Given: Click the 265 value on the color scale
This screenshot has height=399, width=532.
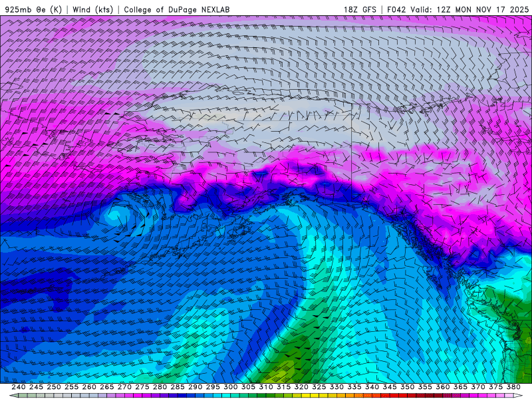Looking at the screenshot, I should (x=106, y=387).
